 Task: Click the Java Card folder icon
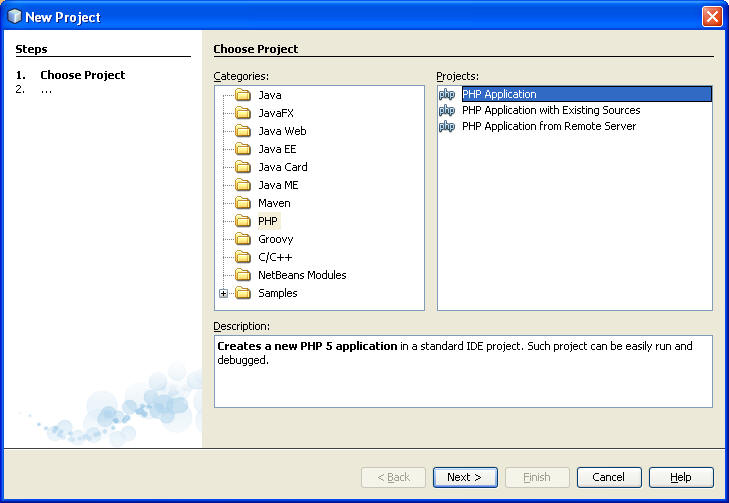pos(243,167)
